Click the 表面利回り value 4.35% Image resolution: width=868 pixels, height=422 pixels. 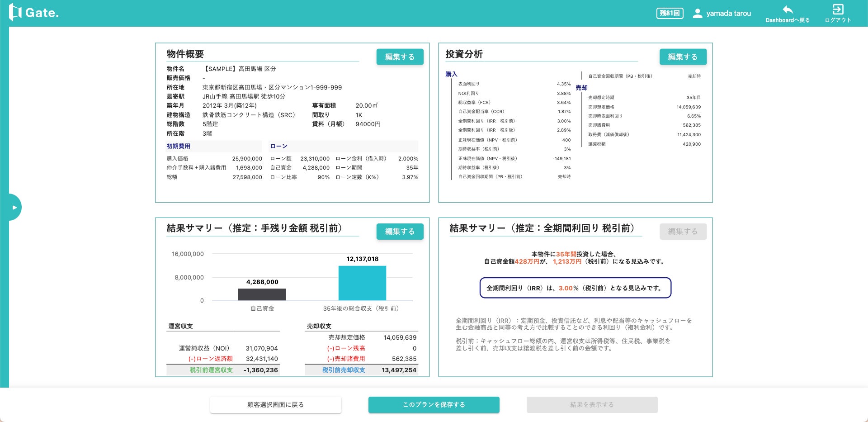[x=564, y=84]
